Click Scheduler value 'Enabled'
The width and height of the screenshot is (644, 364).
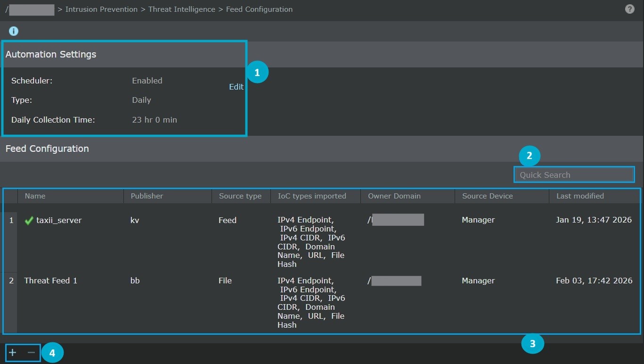pyautogui.click(x=147, y=81)
